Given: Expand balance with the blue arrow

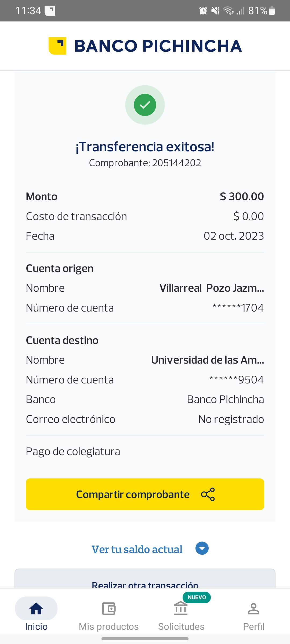Looking at the screenshot, I should point(202,548).
